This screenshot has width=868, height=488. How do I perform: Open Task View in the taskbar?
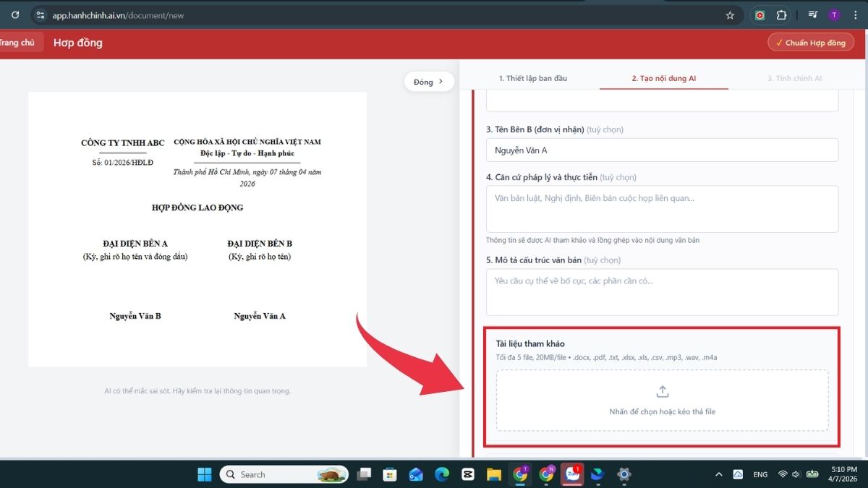[x=365, y=474]
